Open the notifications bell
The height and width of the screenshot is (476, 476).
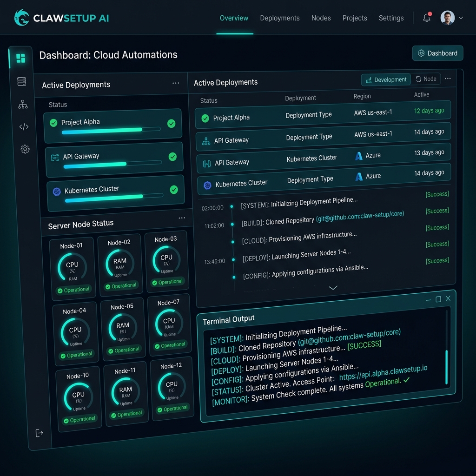pyautogui.click(x=427, y=18)
